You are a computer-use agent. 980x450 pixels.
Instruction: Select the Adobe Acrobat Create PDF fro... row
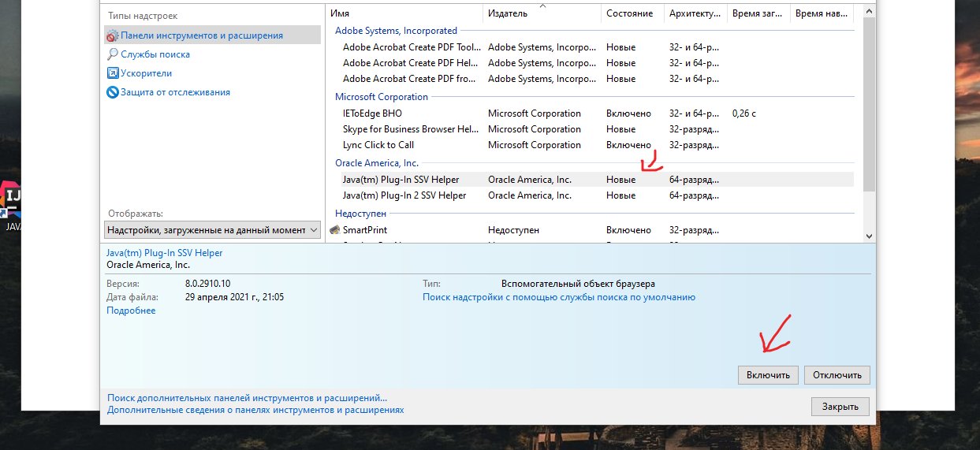pos(591,79)
